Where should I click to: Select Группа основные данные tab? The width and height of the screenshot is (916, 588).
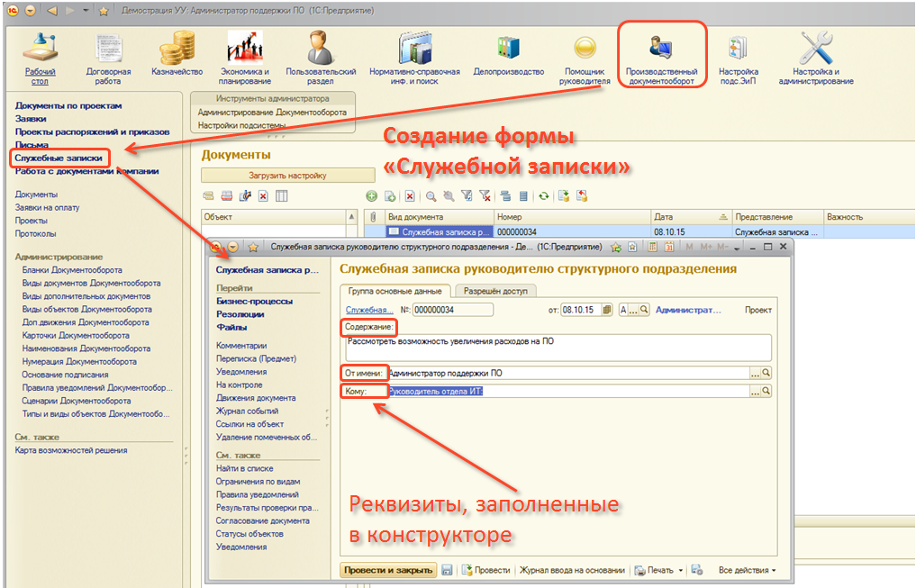(x=395, y=291)
